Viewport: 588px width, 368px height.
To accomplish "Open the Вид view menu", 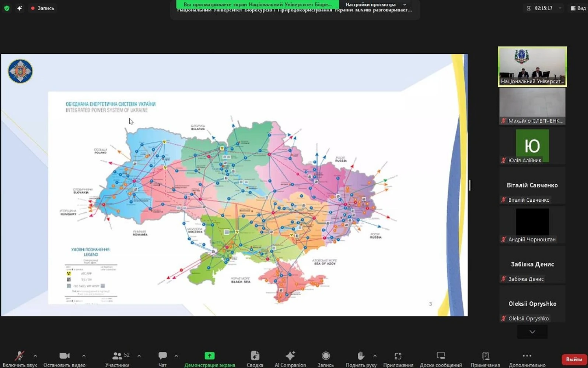I will click(x=578, y=8).
